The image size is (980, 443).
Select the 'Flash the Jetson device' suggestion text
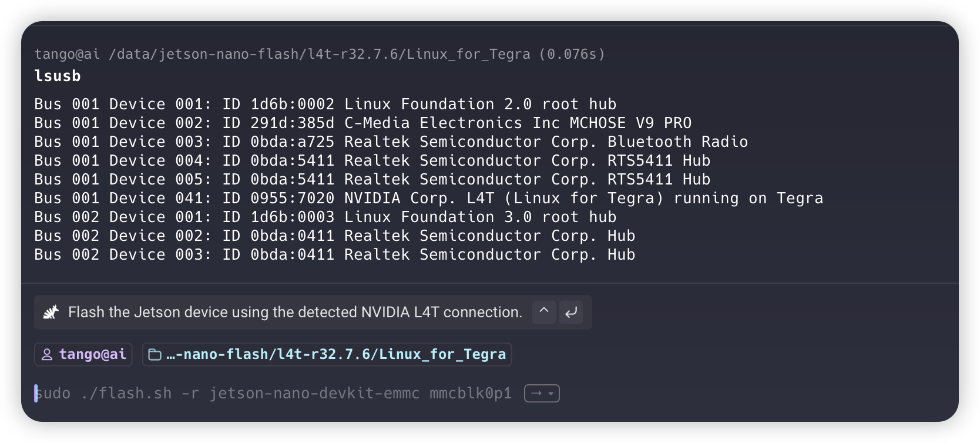tap(295, 312)
